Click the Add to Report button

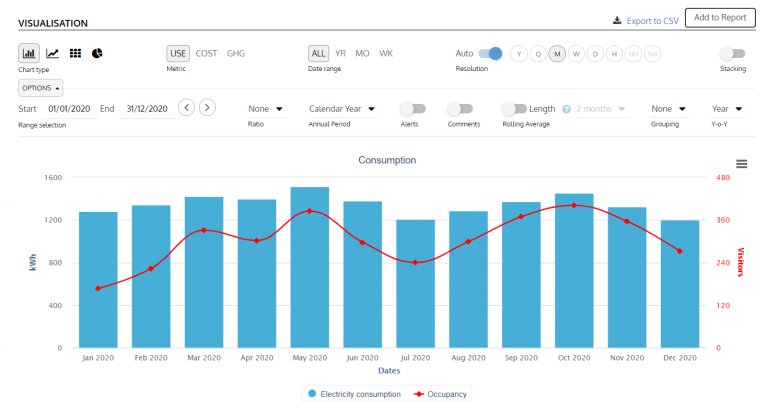click(720, 18)
